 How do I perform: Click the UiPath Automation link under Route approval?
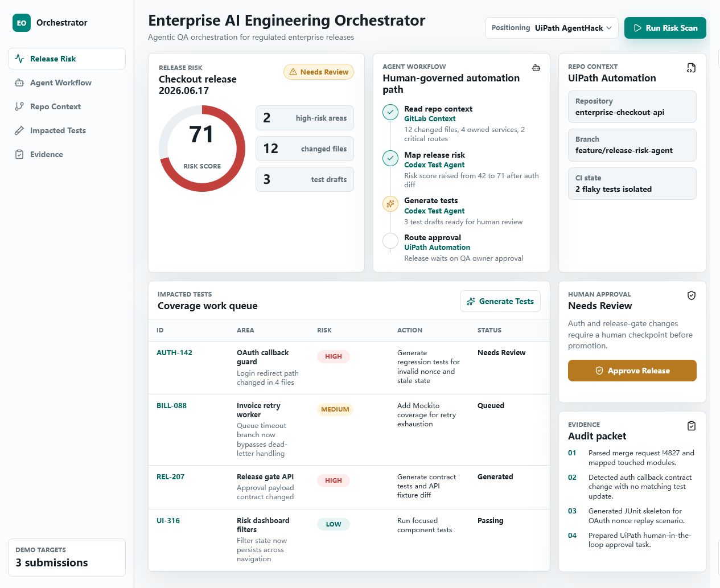[x=437, y=247]
